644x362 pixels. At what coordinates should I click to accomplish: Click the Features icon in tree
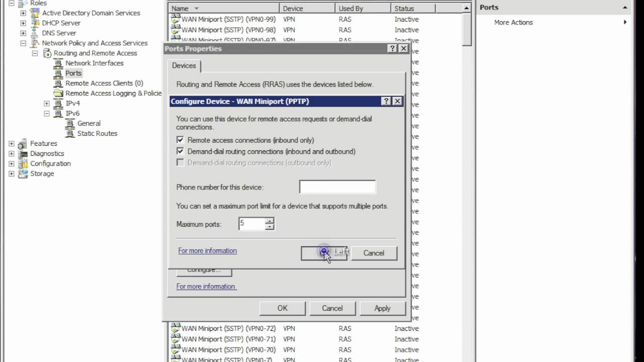click(x=23, y=144)
